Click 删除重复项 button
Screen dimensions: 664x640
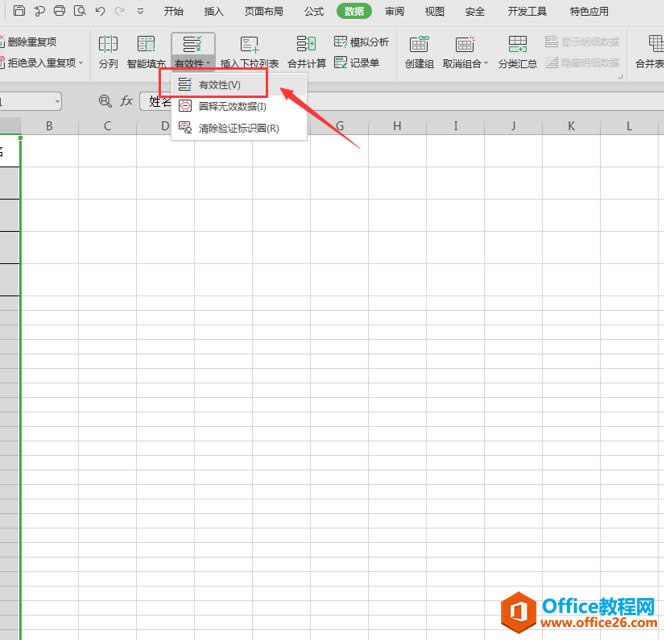[28, 42]
